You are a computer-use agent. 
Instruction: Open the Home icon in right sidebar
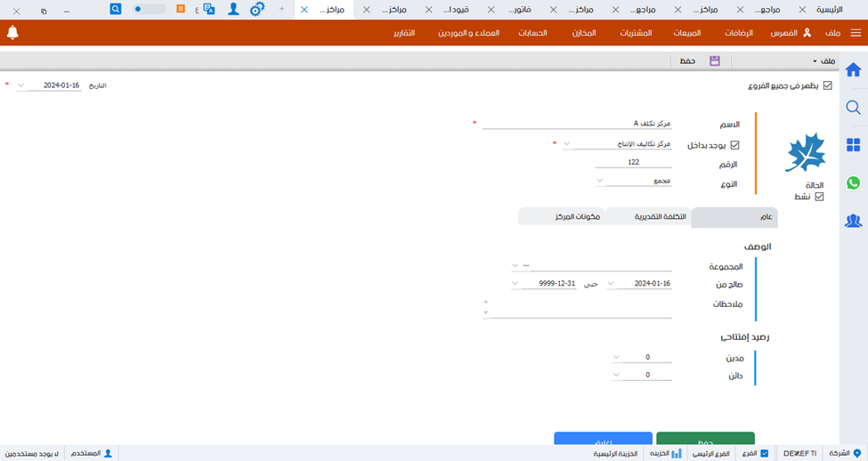[x=853, y=70]
